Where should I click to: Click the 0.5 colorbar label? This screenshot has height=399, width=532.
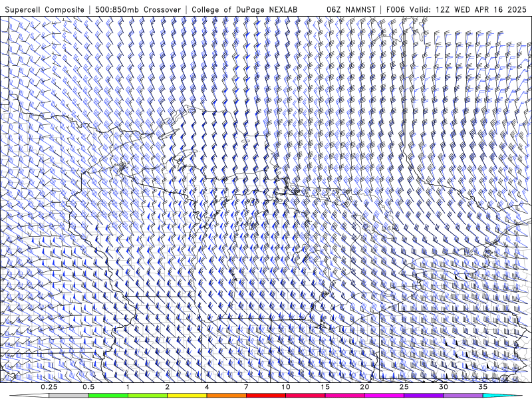88,387
